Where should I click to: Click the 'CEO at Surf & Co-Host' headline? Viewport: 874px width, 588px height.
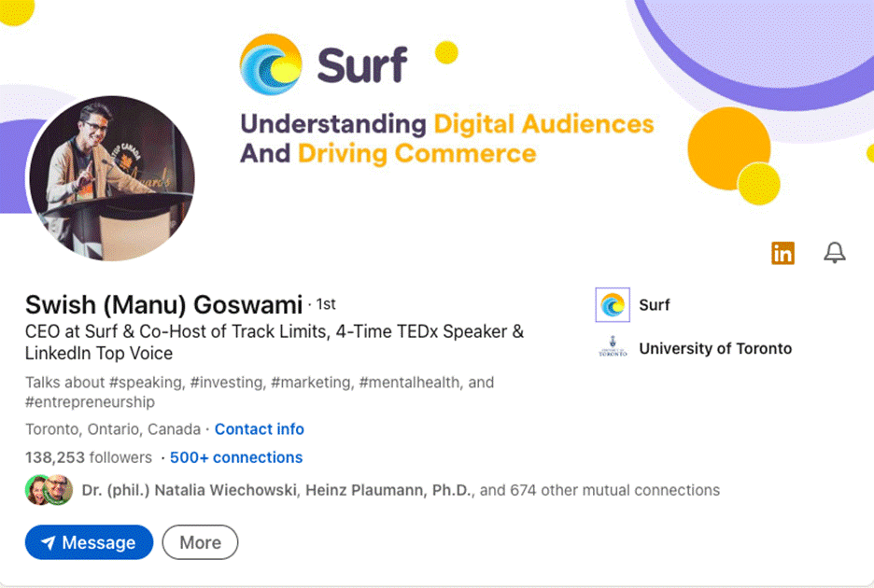coord(275,343)
